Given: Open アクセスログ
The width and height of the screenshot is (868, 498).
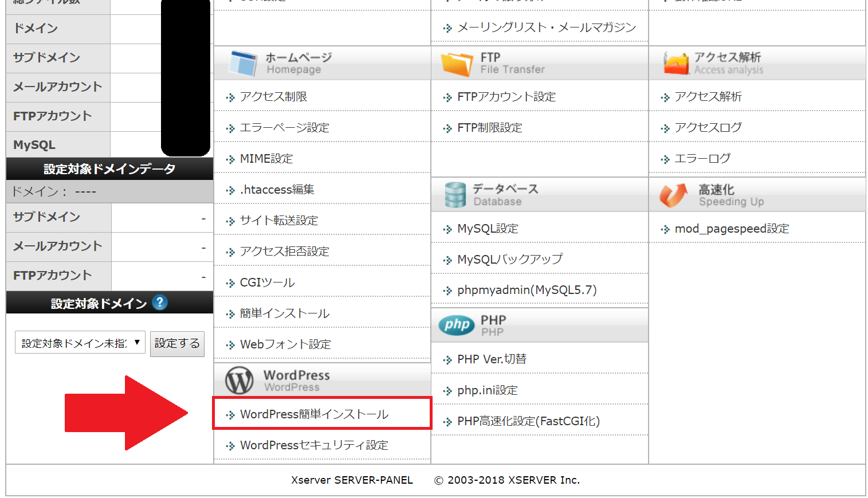Looking at the screenshot, I should tap(708, 127).
